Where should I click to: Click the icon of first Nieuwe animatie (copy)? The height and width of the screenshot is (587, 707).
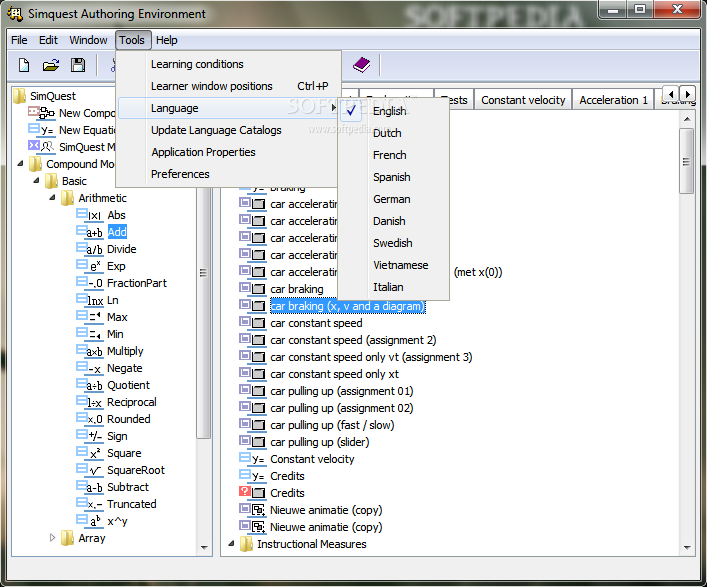(x=252, y=509)
